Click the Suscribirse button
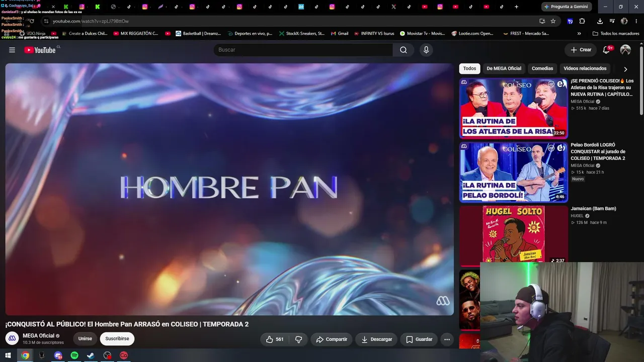 [x=117, y=339]
